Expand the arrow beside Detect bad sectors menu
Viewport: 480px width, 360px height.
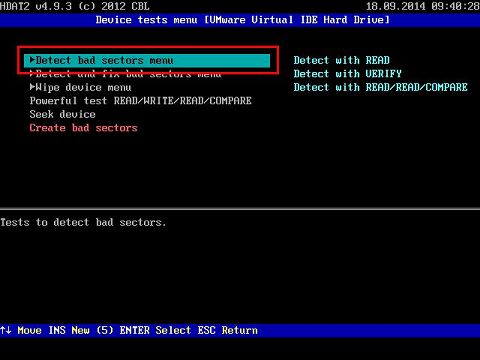click(32, 60)
